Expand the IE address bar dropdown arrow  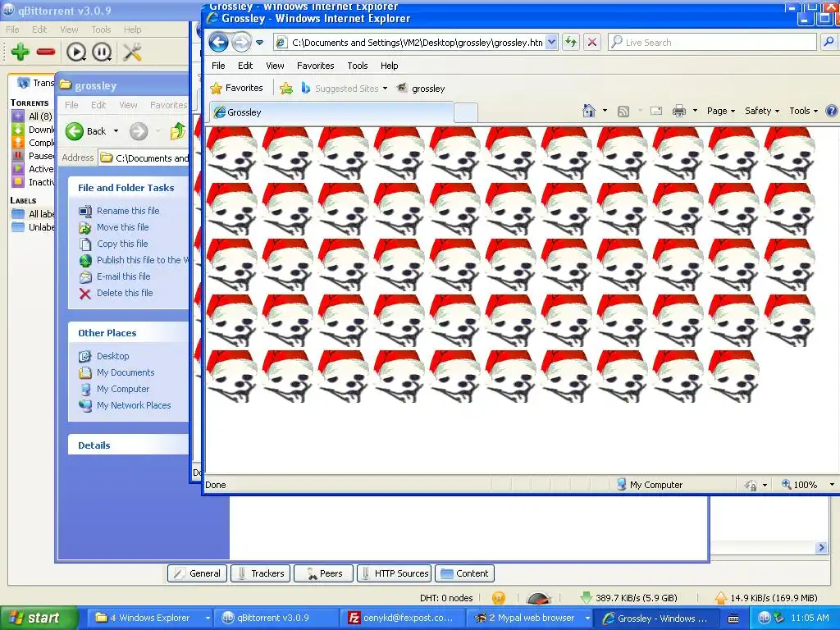coord(551,43)
